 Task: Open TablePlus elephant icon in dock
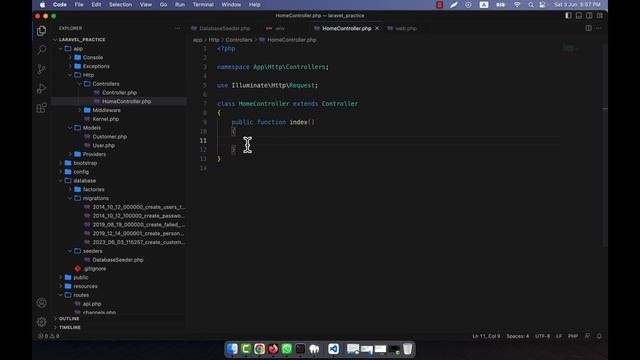coord(314,349)
